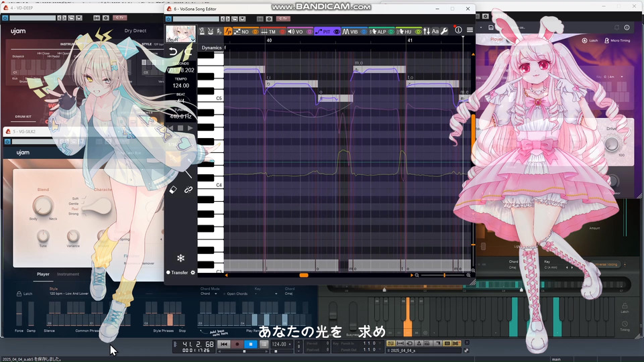Turn the Blend knob in VG-SILK2 window
Screen dimensions: 644x362
[43, 205]
